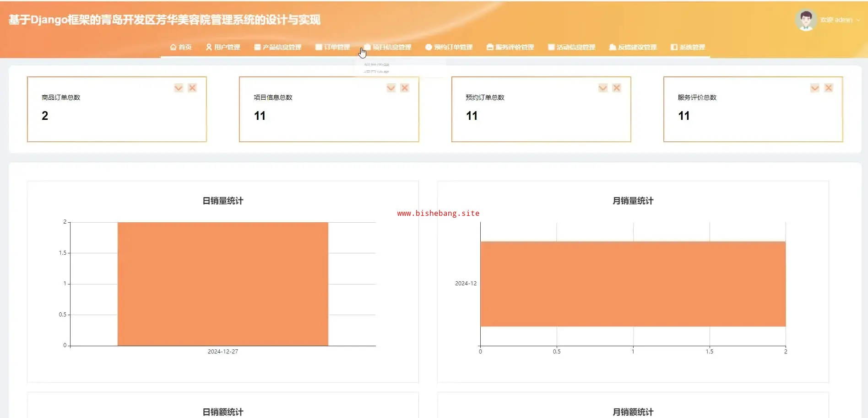Close the 项目信息总数 card
This screenshot has height=418, width=868.
pos(405,88)
